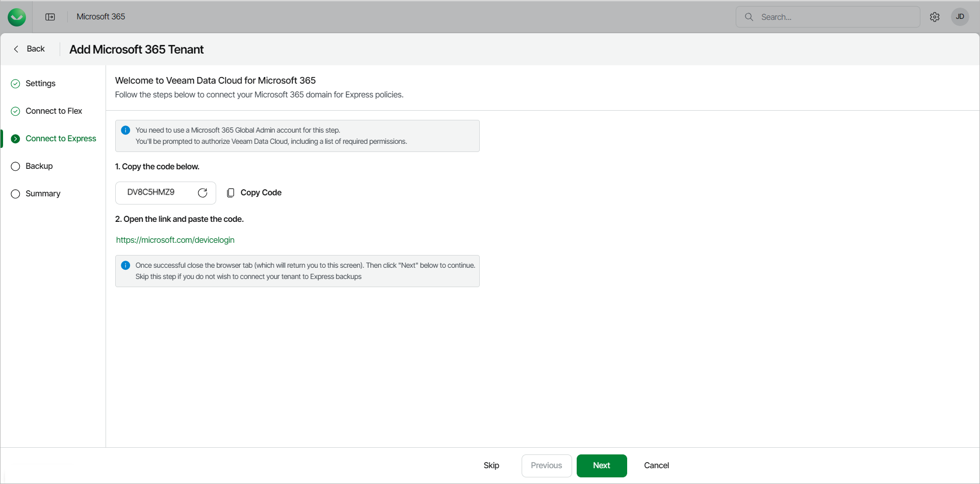Click the Previous button
Screen dimensions: 980x484
pyautogui.click(x=546, y=466)
